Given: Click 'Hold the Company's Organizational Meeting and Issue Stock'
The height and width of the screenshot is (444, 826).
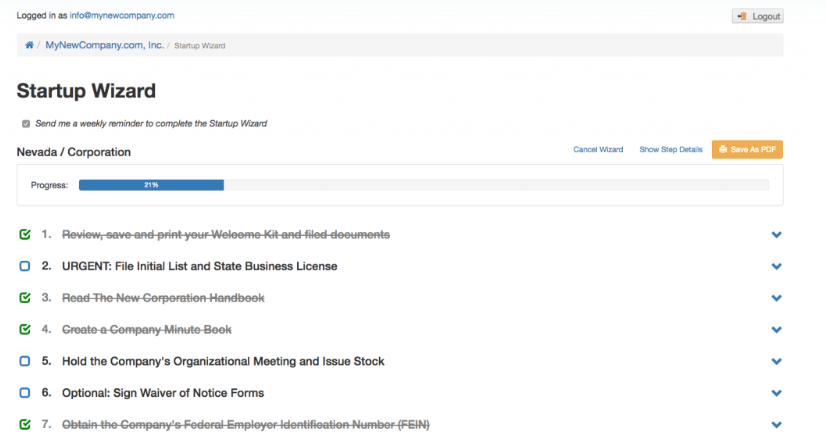Looking at the screenshot, I should point(223,361).
